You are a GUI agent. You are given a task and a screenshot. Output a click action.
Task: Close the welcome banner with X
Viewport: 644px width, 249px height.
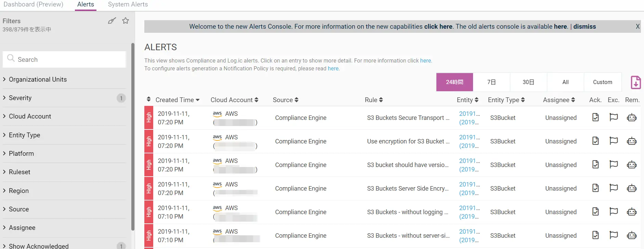pyautogui.click(x=638, y=26)
